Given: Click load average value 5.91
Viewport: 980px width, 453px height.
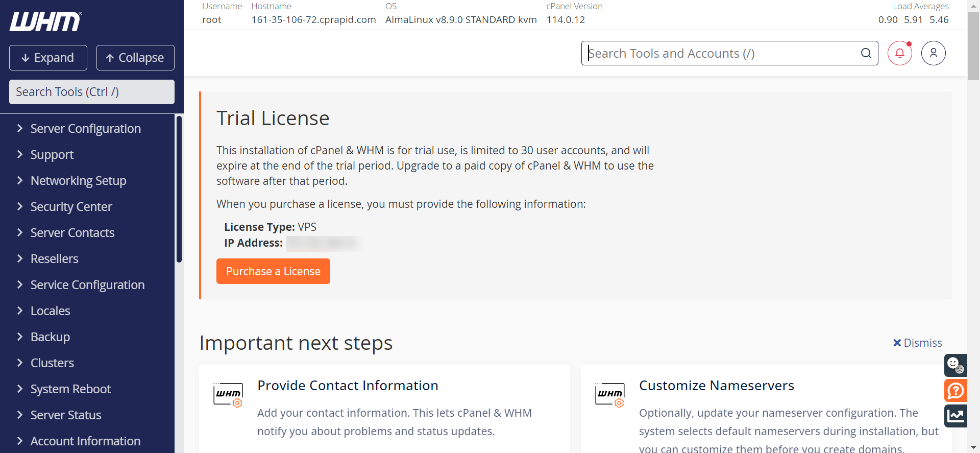Looking at the screenshot, I should [914, 19].
